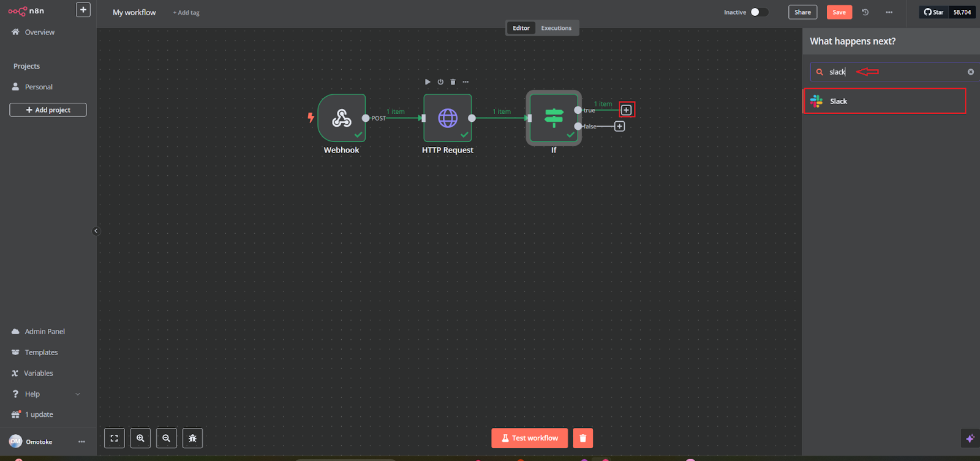Execute node using the play icon
The height and width of the screenshot is (461, 980).
click(x=428, y=82)
